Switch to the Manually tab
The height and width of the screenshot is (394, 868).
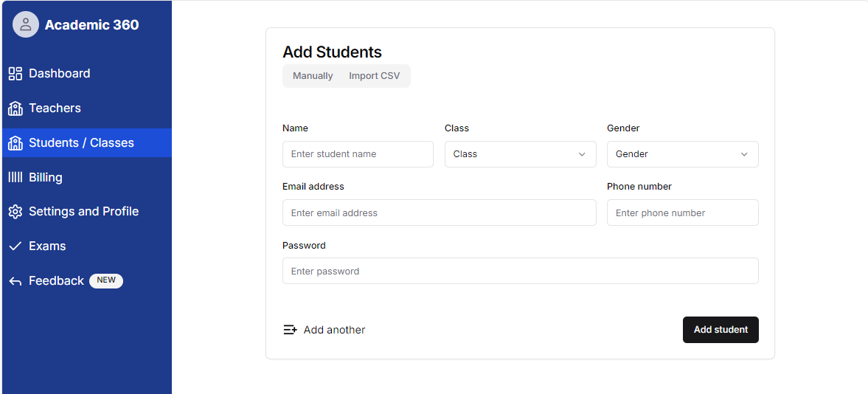[313, 76]
